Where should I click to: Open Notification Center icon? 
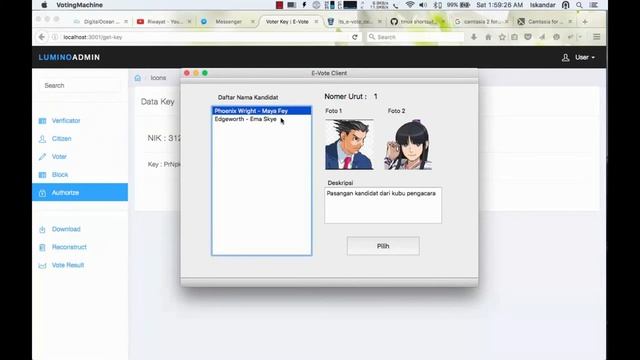[594, 5]
